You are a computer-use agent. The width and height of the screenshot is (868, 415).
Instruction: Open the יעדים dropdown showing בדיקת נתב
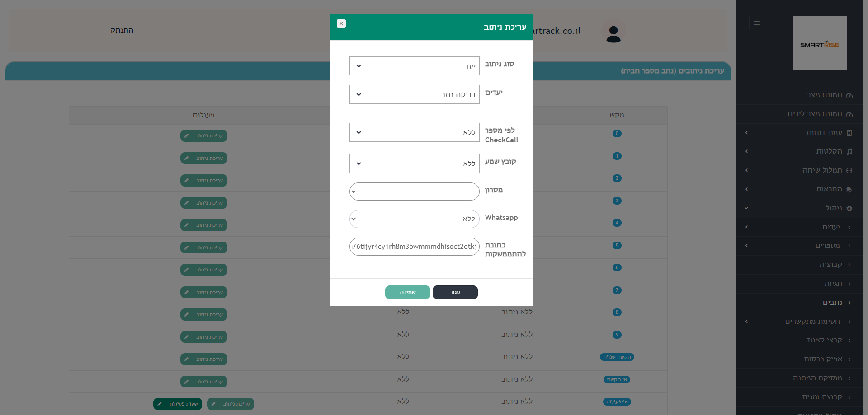414,94
